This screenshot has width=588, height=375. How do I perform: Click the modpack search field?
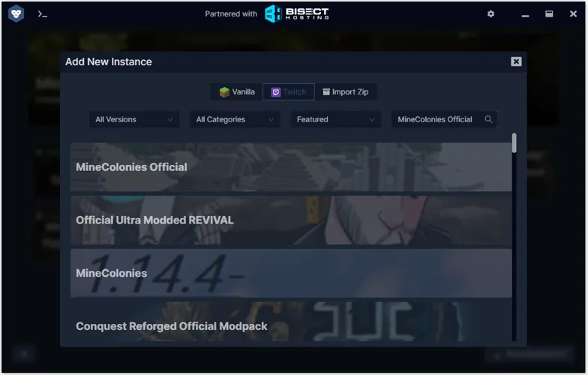pos(444,120)
